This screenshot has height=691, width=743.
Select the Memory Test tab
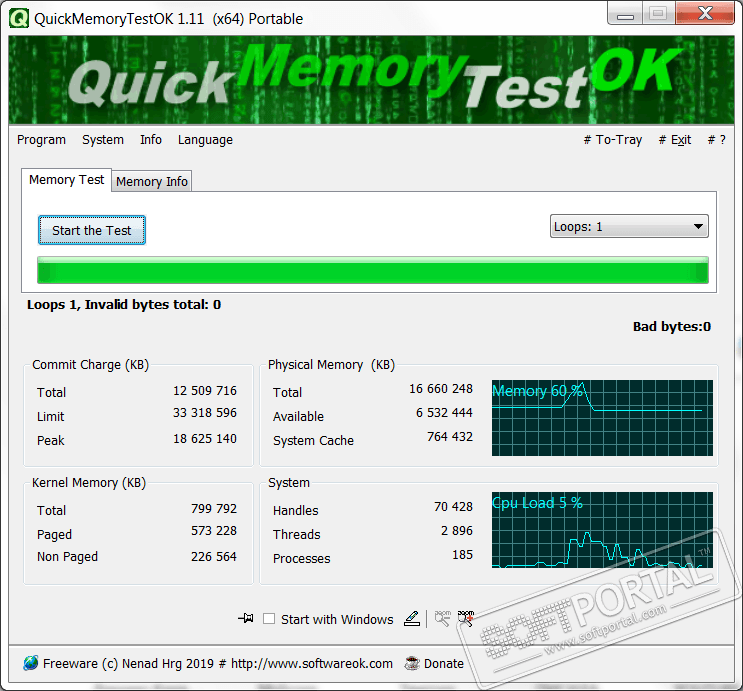[66, 180]
